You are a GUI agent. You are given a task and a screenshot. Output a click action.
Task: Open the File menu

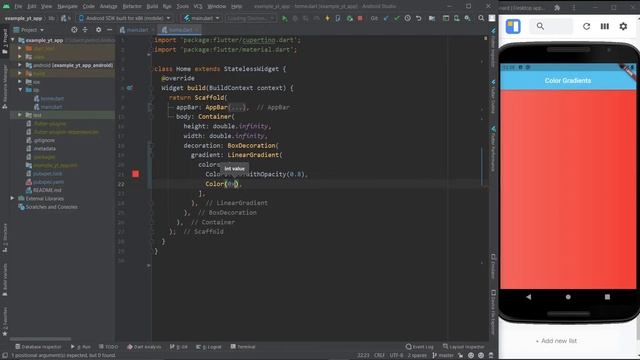18,7
